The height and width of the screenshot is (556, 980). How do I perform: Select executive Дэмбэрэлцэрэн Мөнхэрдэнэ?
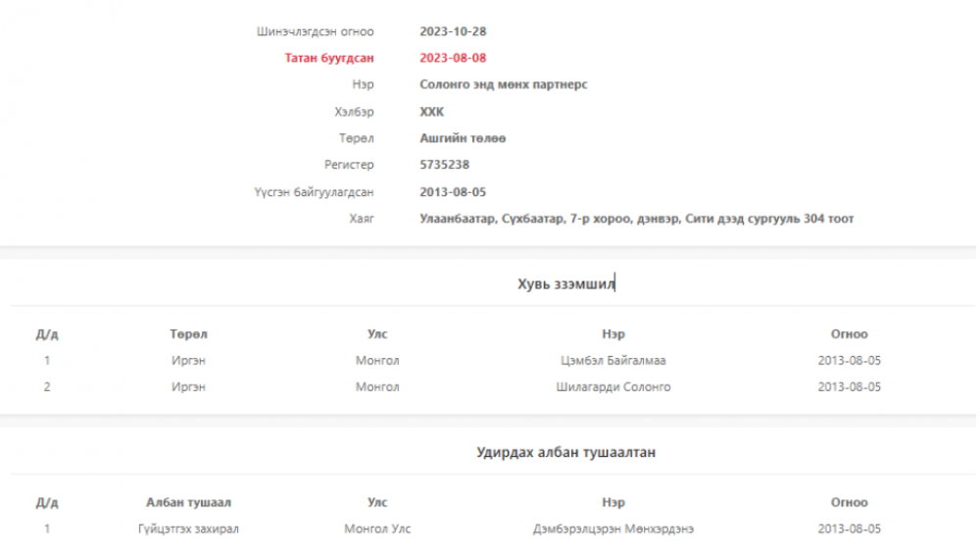613,530
